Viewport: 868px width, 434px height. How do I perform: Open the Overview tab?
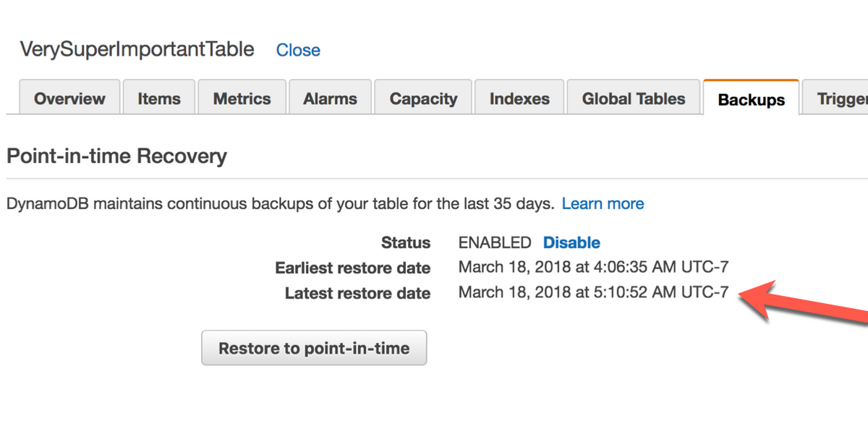pyautogui.click(x=69, y=99)
